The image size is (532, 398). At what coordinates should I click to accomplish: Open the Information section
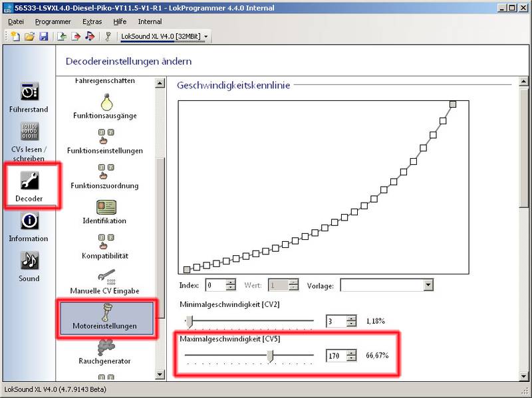[x=29, y=227]
